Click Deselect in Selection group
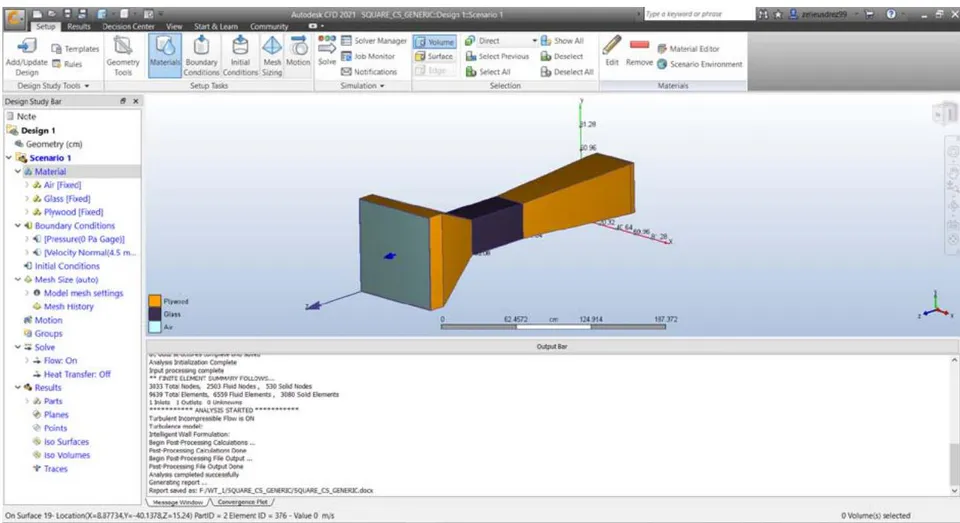Image resolution: width=960 pixels, height=523 pixels. 561,56
